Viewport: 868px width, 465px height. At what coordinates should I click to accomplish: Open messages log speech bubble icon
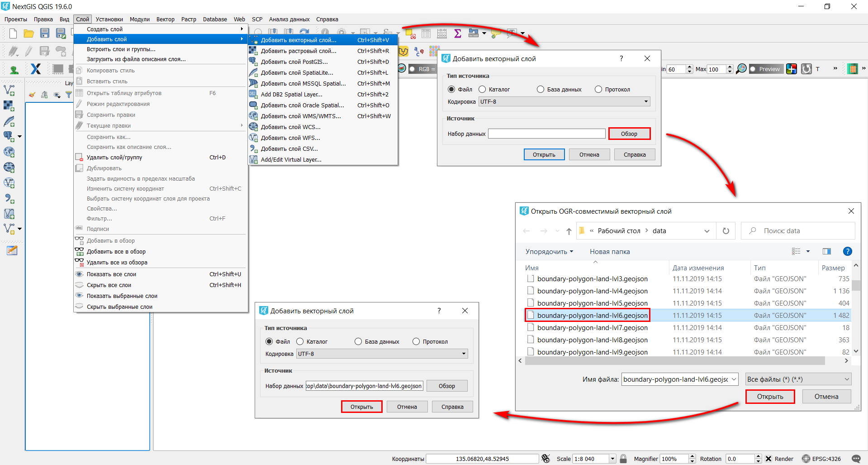[856, 459]
